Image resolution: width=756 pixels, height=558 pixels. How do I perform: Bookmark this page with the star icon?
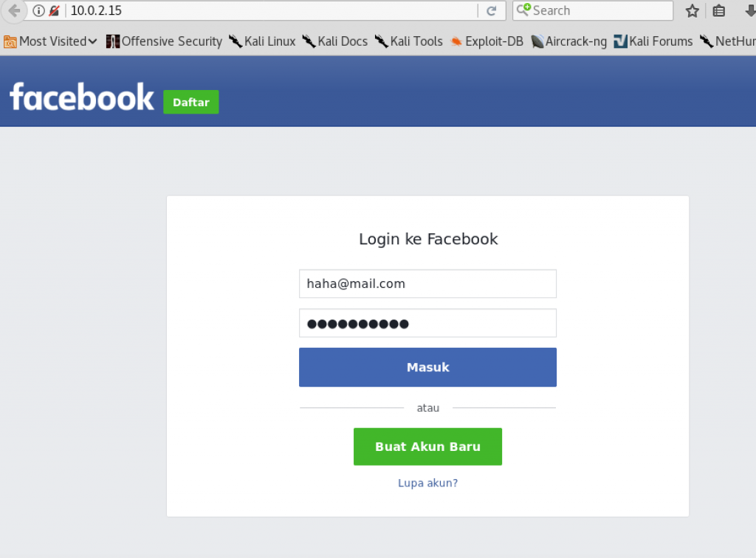(693, 10)
